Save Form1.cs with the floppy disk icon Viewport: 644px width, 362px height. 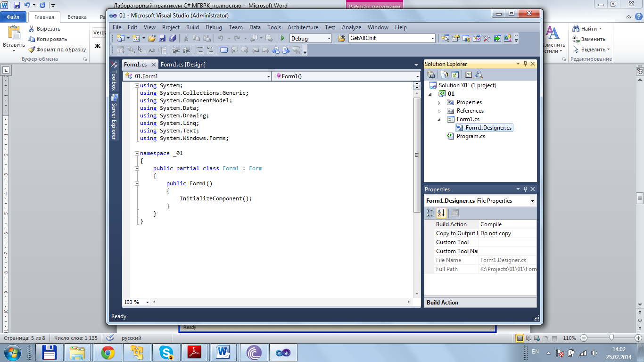[x=162, y=38]
